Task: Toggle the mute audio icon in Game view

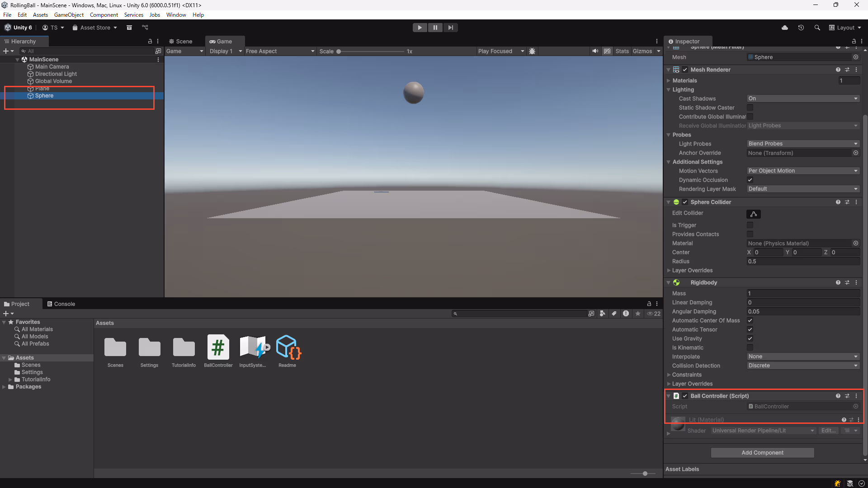Action: click(595, 51)
